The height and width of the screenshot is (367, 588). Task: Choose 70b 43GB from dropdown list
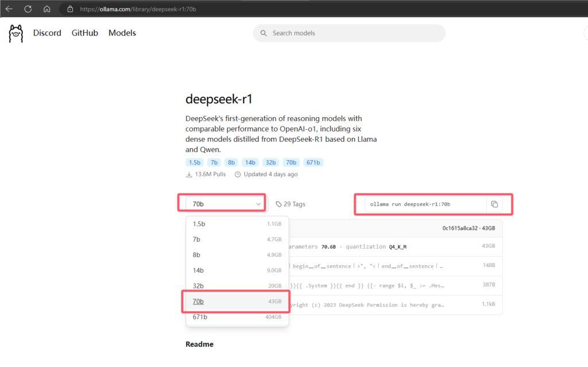pyautogui.click(x=237, y=302)
